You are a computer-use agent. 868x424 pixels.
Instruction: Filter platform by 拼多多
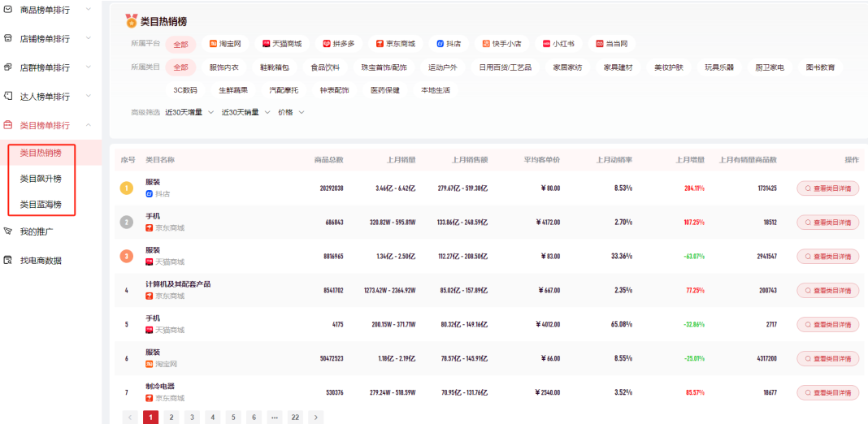(339, 44)
